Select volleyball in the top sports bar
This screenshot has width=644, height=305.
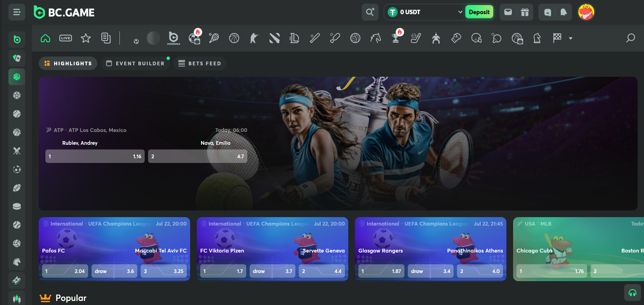355,38
